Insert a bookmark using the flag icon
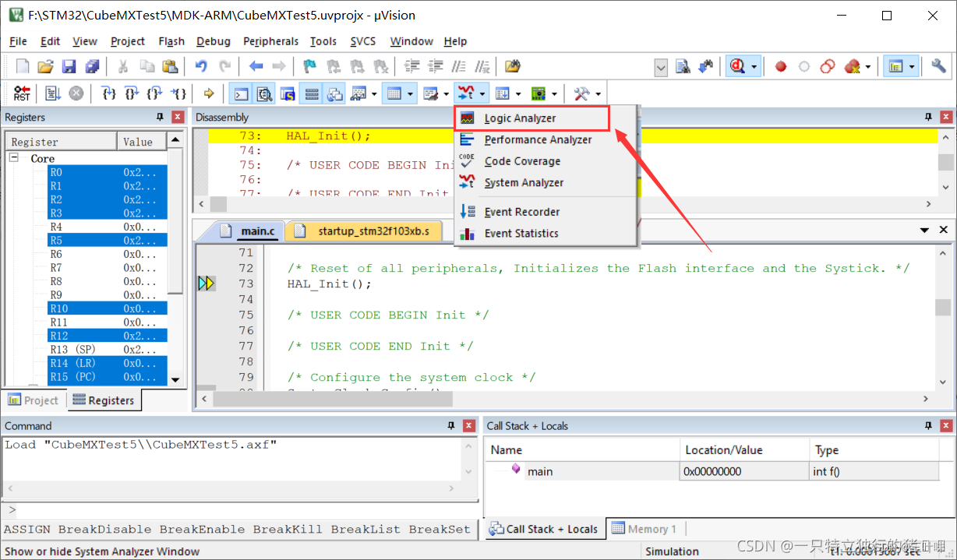 [310, 66]
